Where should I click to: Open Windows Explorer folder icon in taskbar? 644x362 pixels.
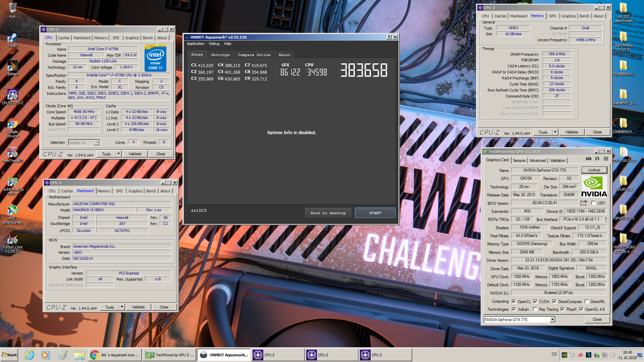coord(79,355)
